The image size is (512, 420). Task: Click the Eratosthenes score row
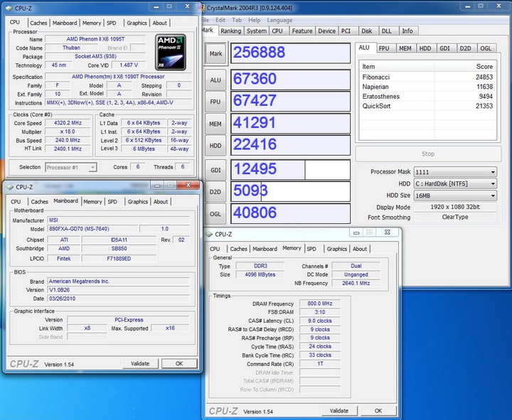tap(427, 96)
